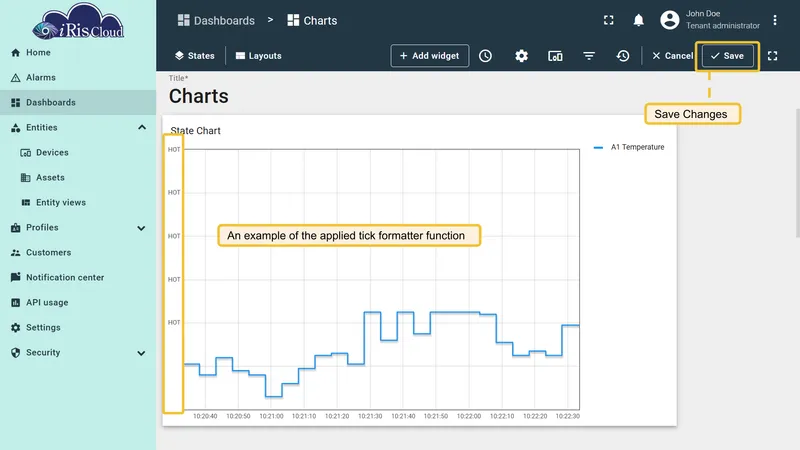Click the 10:21:30 x-axis label

pos(370,416)
